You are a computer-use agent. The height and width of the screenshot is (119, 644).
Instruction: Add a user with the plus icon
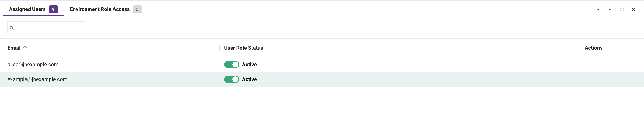[x=632, y=28]
